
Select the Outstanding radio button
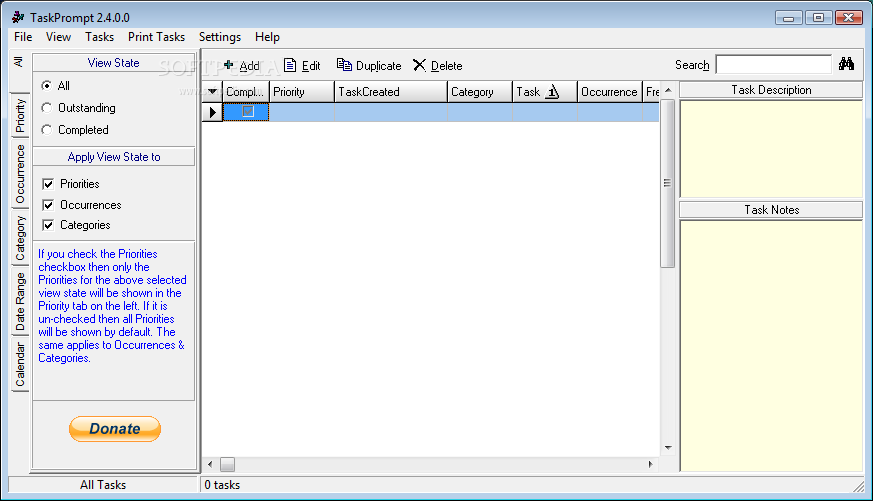pyautogui.click(x=46, y=107)
